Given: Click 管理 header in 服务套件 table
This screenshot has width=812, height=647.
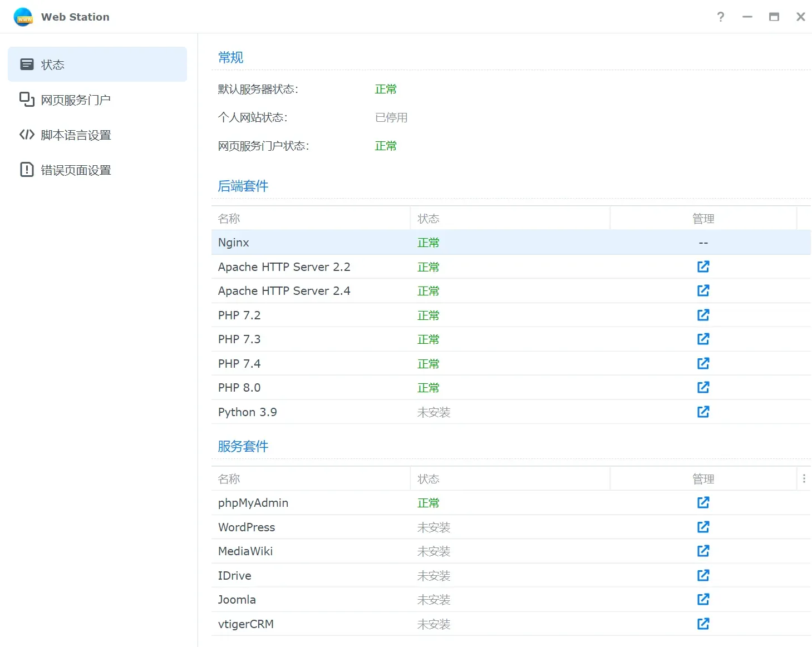Looking at the screenshot, I should 703,478.
